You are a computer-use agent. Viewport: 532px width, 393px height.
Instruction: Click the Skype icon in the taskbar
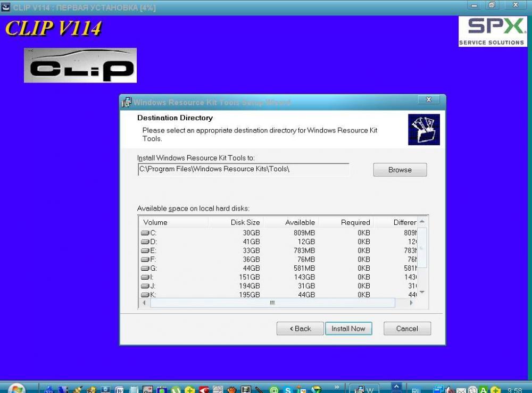288,390
